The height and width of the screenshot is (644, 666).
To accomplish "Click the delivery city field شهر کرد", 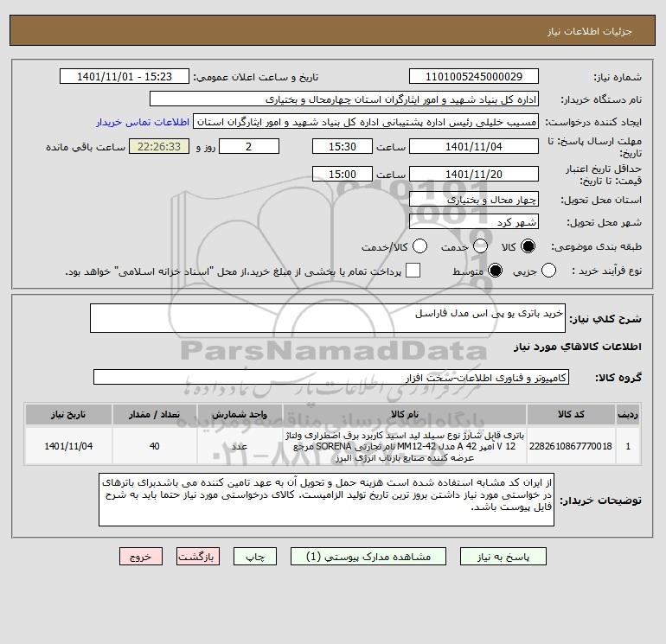I will click(474, 221).
